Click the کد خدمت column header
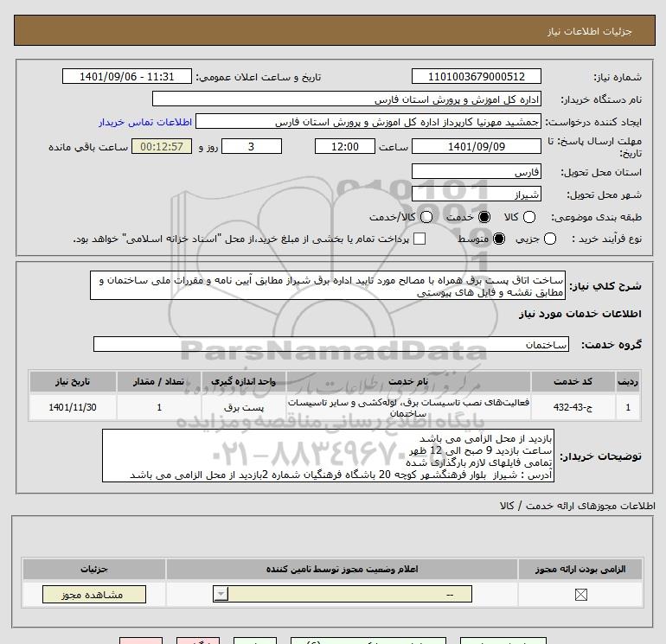 coord(573,381)
